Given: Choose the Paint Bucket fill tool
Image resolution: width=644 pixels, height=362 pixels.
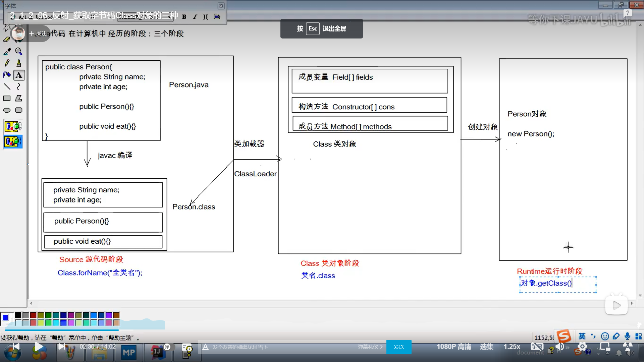Looking at the screenshot, I should [x=7, y=75].
